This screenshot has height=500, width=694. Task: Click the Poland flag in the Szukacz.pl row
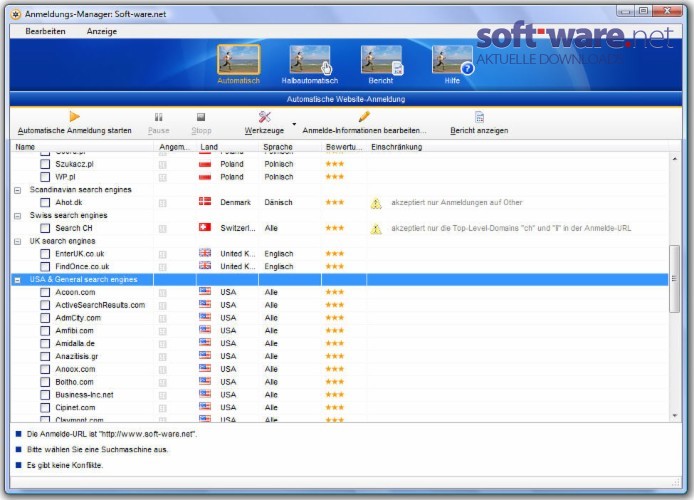205,164
